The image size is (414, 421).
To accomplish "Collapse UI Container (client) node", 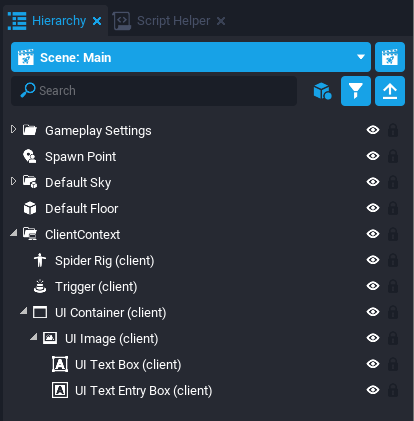I will (24, 311).
